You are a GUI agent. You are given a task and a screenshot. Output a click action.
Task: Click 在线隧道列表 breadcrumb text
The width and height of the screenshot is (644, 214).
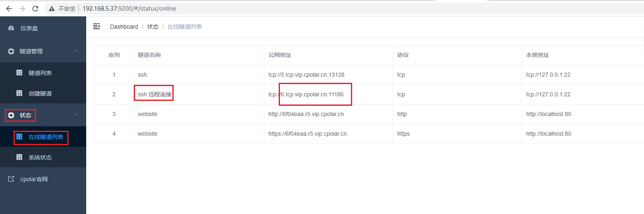coord(185,27)
